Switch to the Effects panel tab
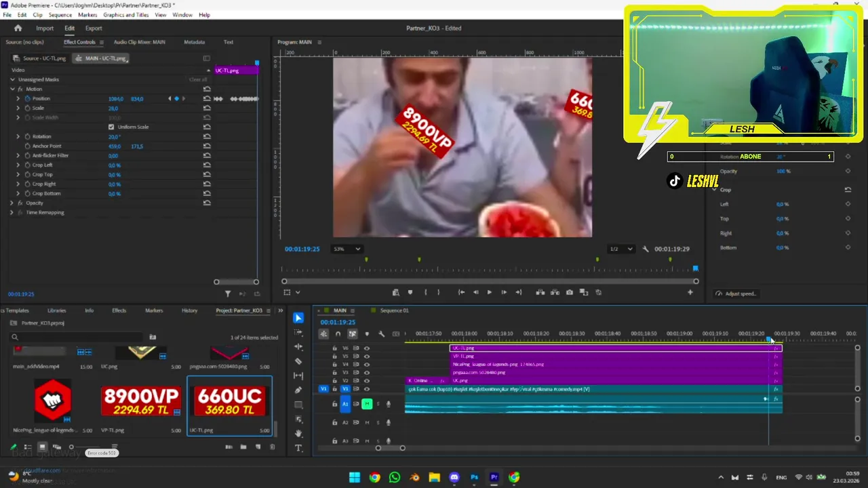Viewport: 868px width, 488px height. coord(119,310)
